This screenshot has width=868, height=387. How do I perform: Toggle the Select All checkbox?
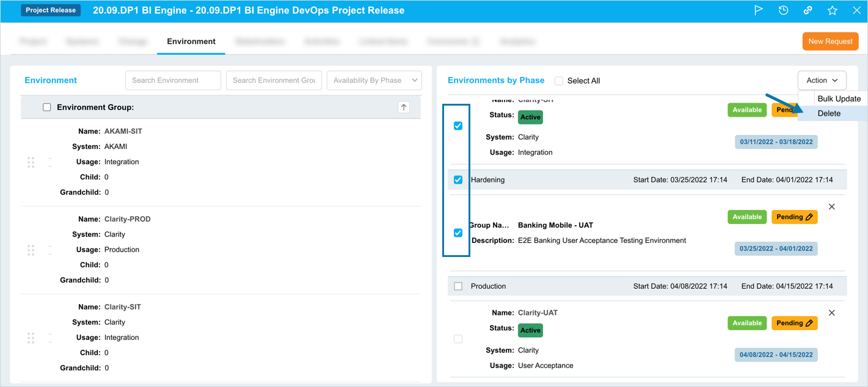coord(559,81)
